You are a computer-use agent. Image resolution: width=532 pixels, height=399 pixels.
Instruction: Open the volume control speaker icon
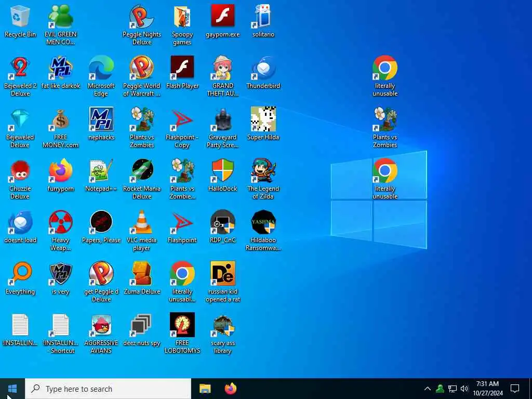tap(464, 389)
